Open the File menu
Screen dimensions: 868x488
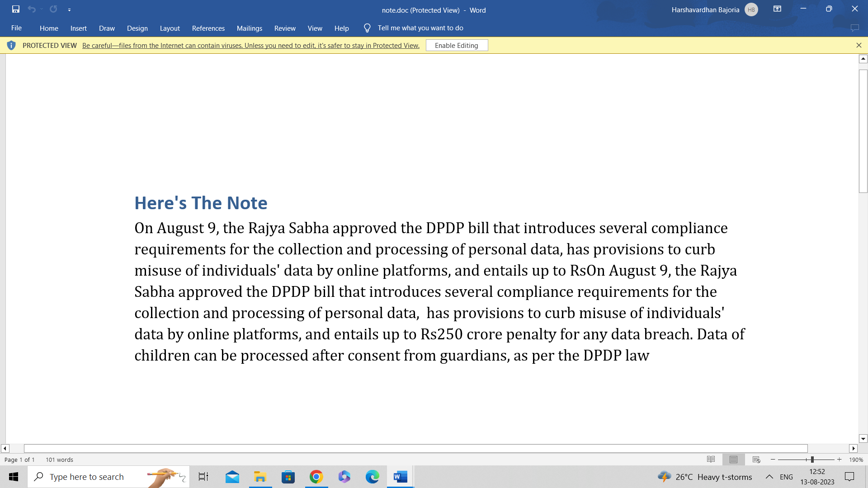(x=16, y=28)
